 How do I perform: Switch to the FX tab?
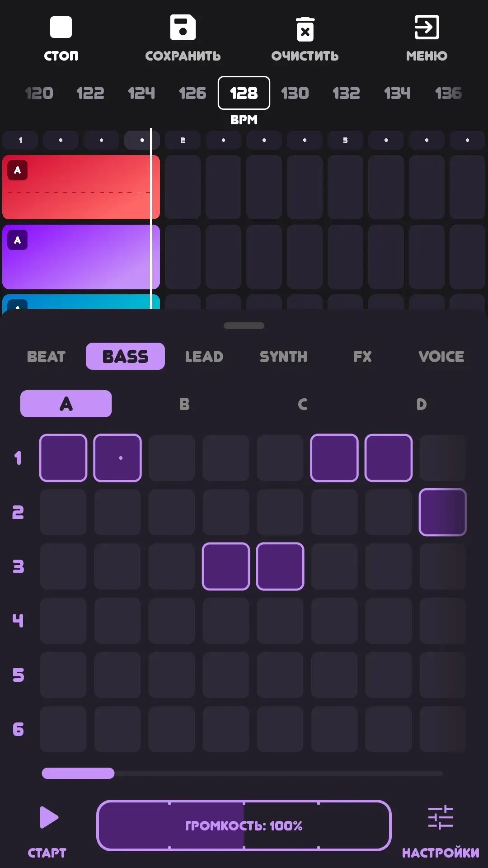click(x=362, y=357)
